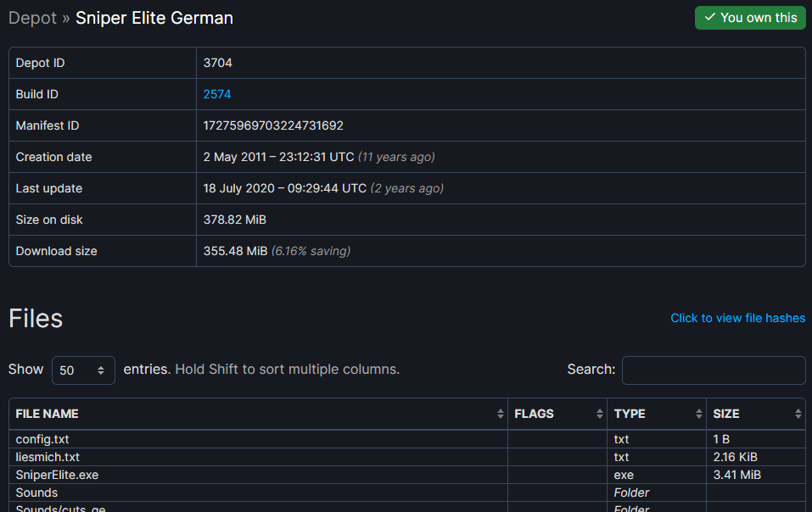Click the Build ID label cell
The width and height of the screenshot is (812, 512).
pos(103,94)
